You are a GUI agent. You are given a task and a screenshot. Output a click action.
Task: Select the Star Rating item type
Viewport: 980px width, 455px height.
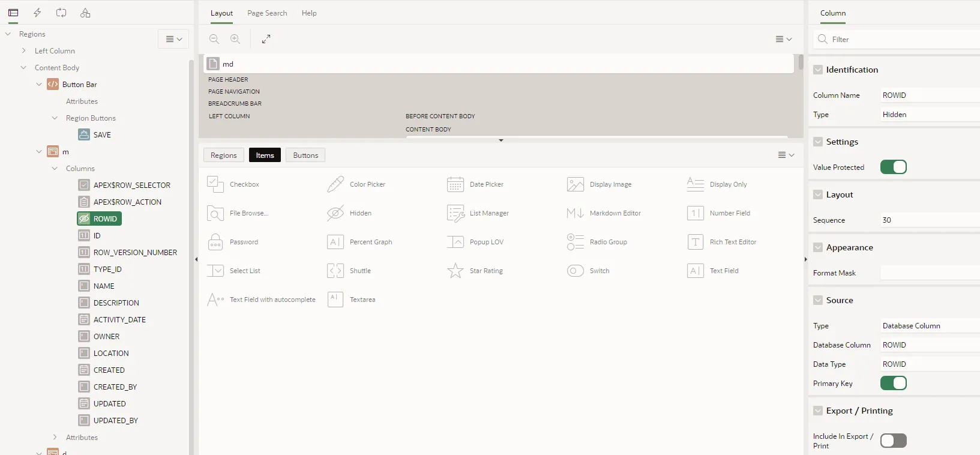pyautogui.click(x=475, y=271)
